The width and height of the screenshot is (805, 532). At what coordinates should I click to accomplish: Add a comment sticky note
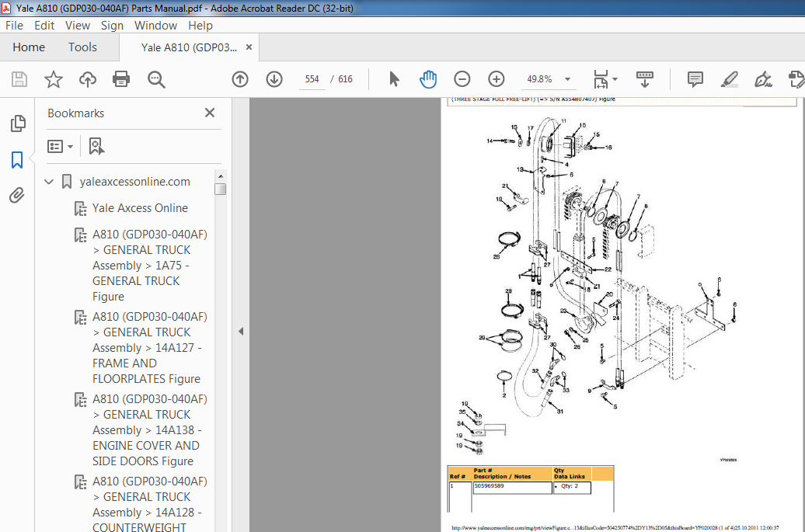pos(695,79)
